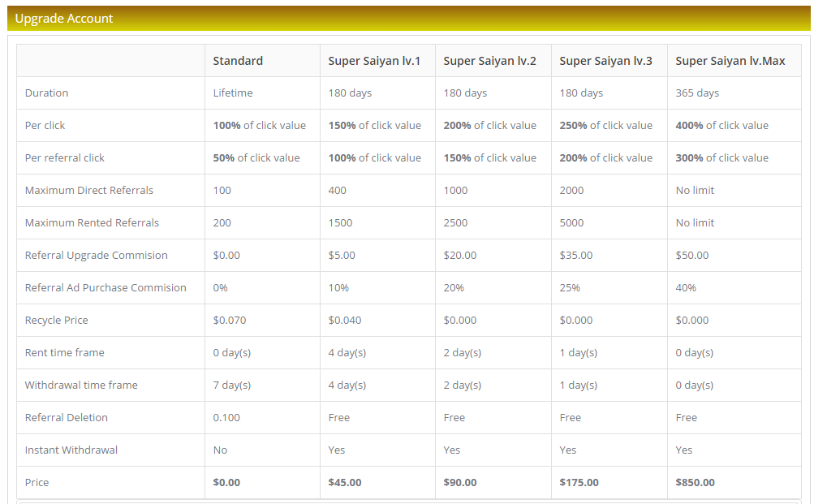Select the Super Saiyan lv.Max column header

[730, 61]
